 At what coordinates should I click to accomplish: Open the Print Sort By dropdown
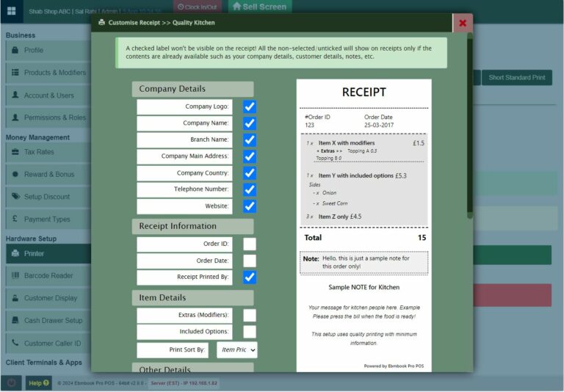(x=236, y=350)
